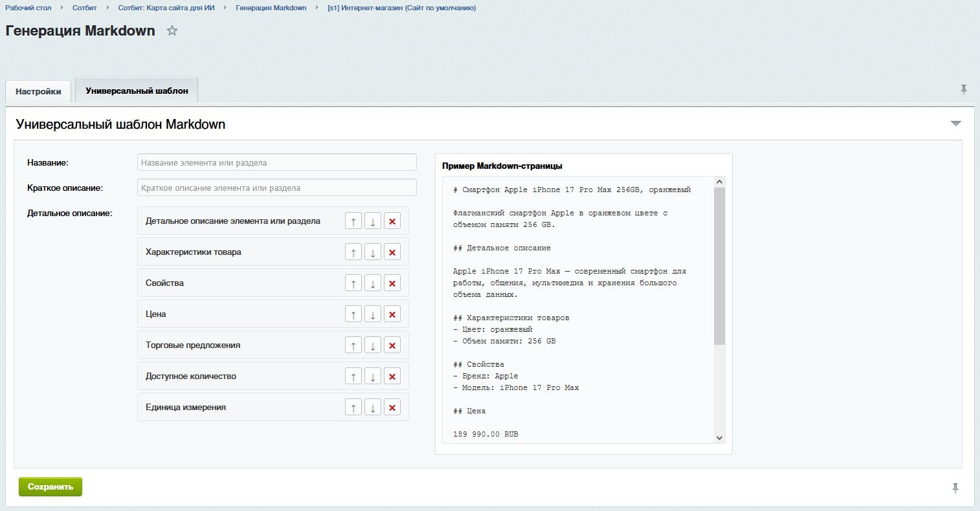Open Рабочий стол via breadcrumb

[27, 7]
